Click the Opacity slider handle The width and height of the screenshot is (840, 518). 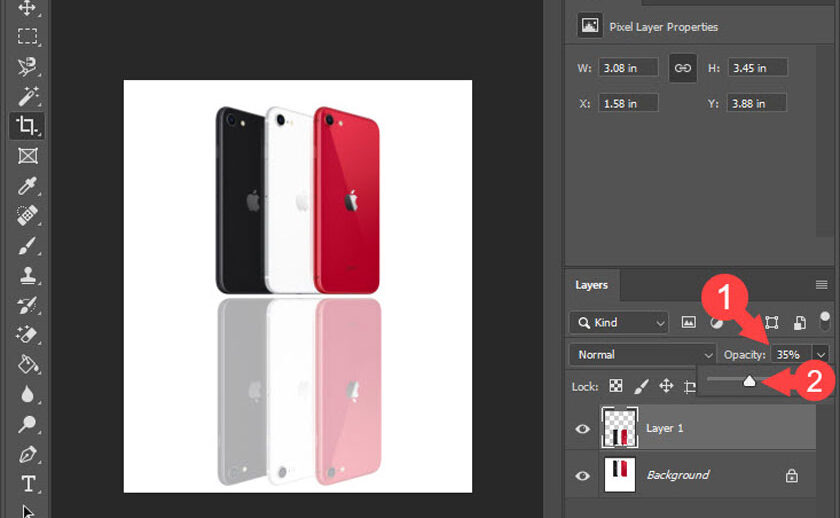point(749,380)
